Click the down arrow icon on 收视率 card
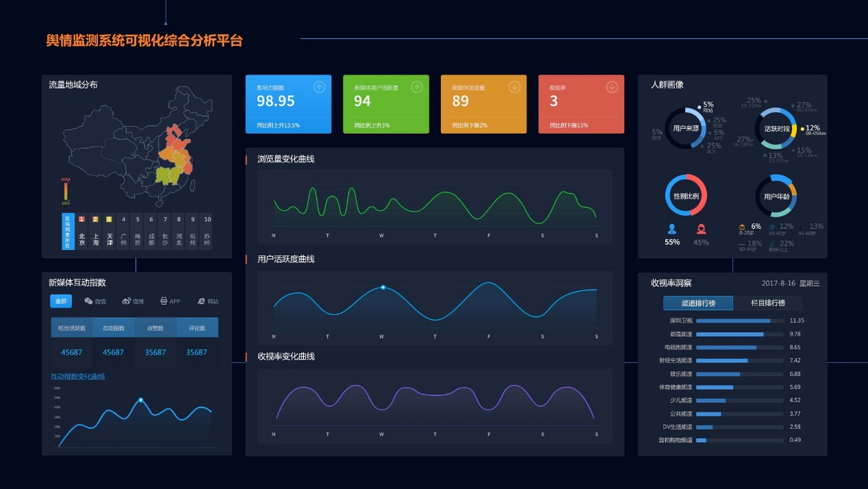Viewport: 868px width, 489px height. tap(612, 87)
